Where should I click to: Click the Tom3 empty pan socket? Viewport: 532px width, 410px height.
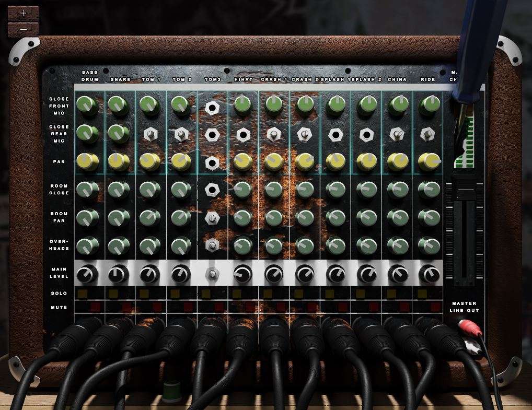(x=212, y=163)
